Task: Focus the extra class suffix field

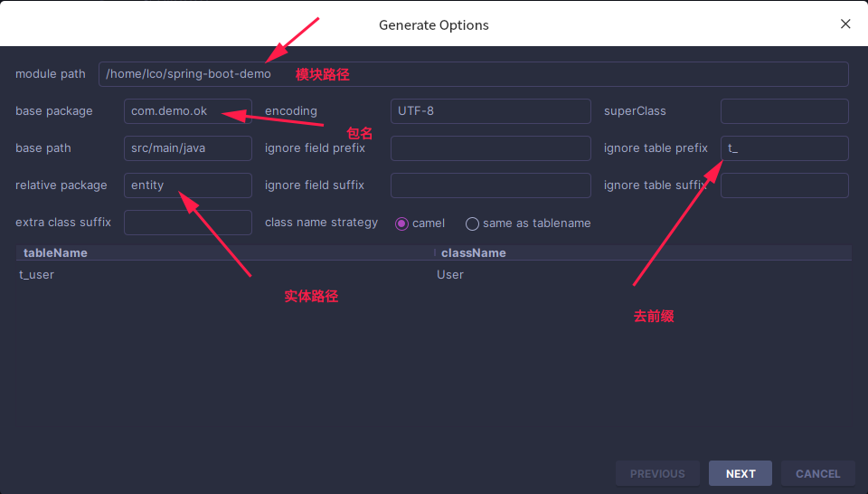Action: coord(187,223)
